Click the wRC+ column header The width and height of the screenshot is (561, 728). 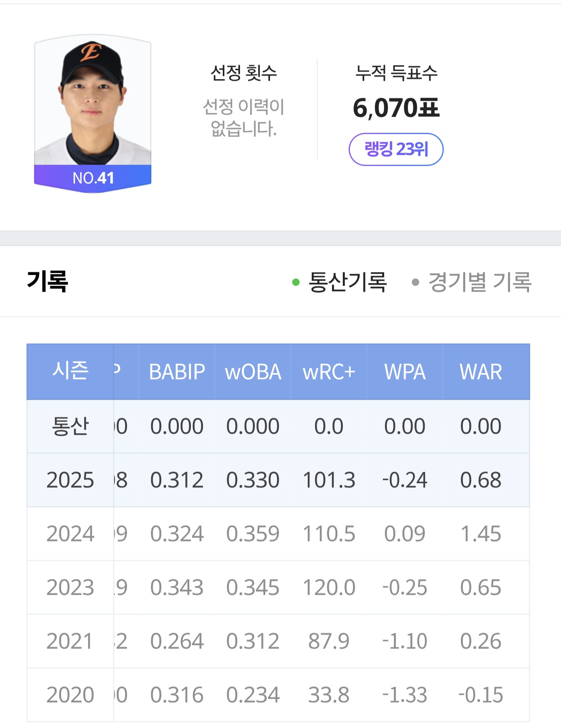tap(329, 371)
